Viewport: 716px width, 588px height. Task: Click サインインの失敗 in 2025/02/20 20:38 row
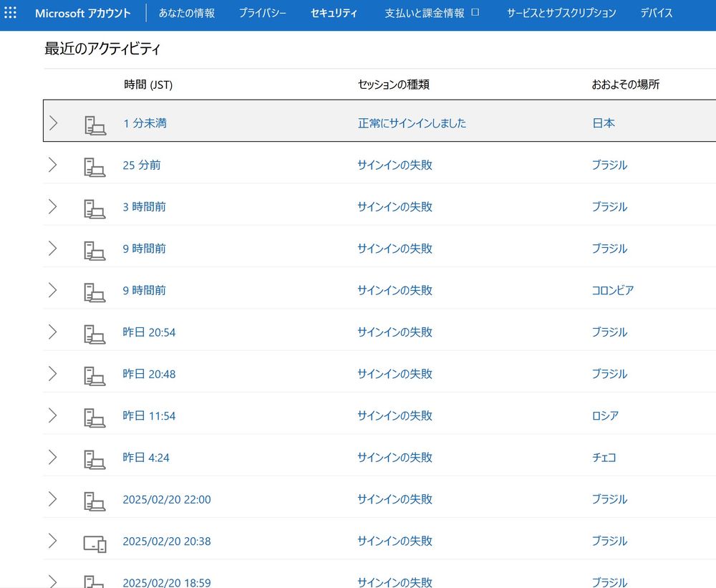[395, 541]
